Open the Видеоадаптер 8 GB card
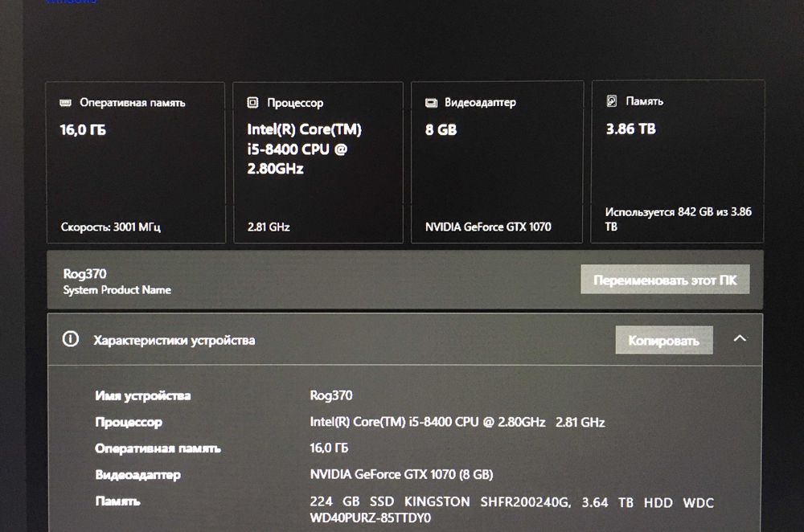Screen dimensions: 804x532 pyautogui.click(x=497, y=162)
